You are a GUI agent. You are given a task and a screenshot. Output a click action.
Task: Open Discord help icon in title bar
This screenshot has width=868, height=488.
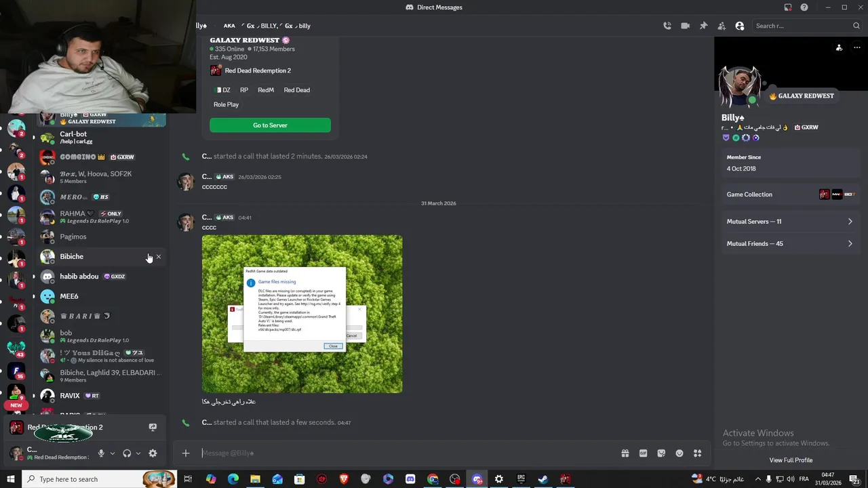(804, 7)
